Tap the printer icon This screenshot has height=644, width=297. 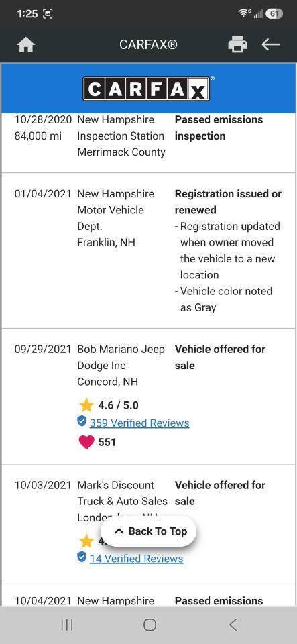[237, 44]
